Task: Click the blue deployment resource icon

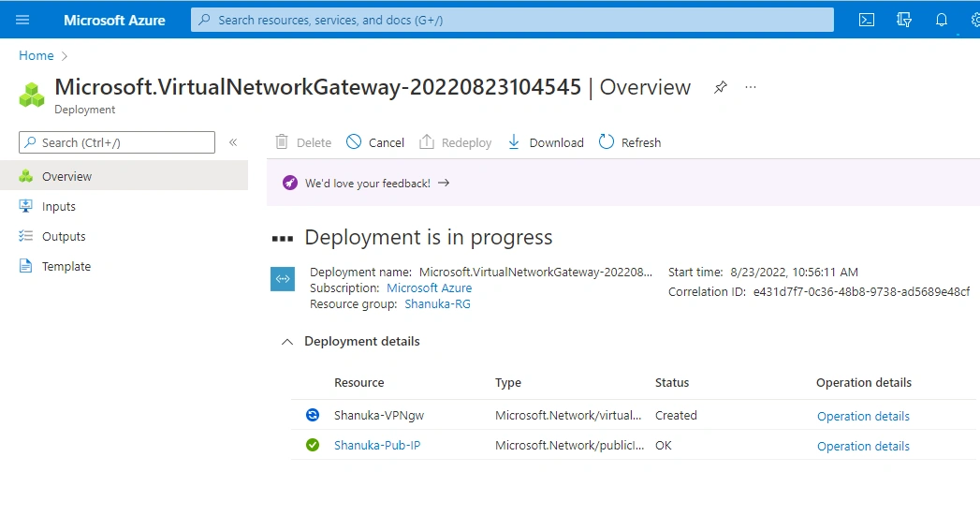Action: click(283, 279)
